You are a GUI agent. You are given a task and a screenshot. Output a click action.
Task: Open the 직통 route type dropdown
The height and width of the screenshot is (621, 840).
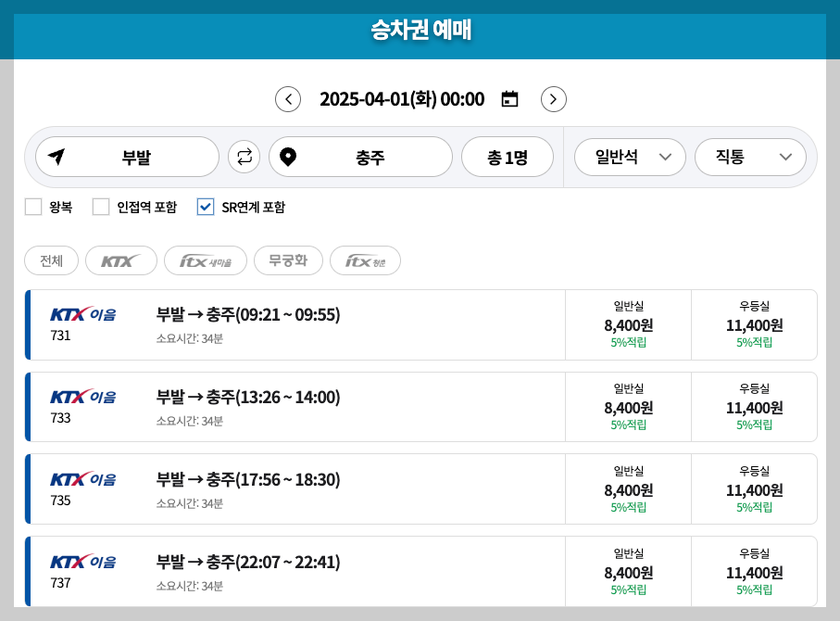(x=750, y=157)
